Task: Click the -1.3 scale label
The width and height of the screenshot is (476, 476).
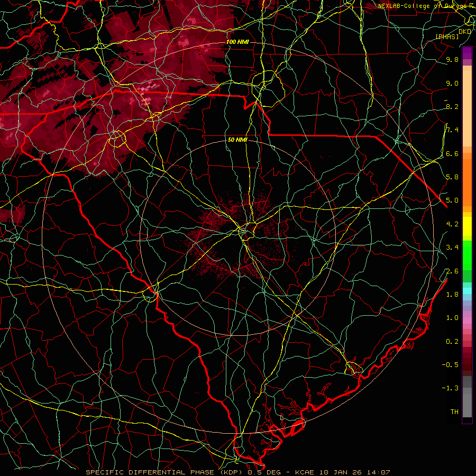Action: (450, 388)
